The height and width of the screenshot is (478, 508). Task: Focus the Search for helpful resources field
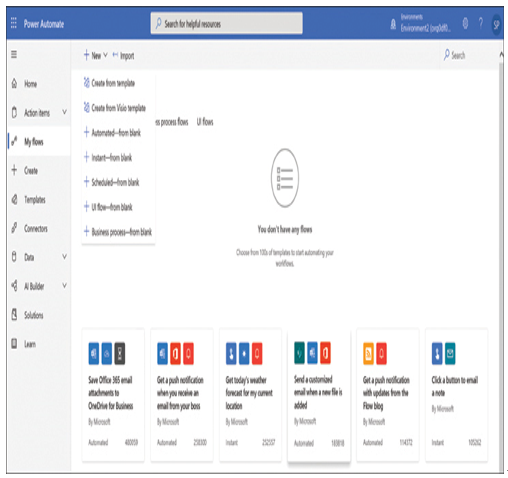227,23
